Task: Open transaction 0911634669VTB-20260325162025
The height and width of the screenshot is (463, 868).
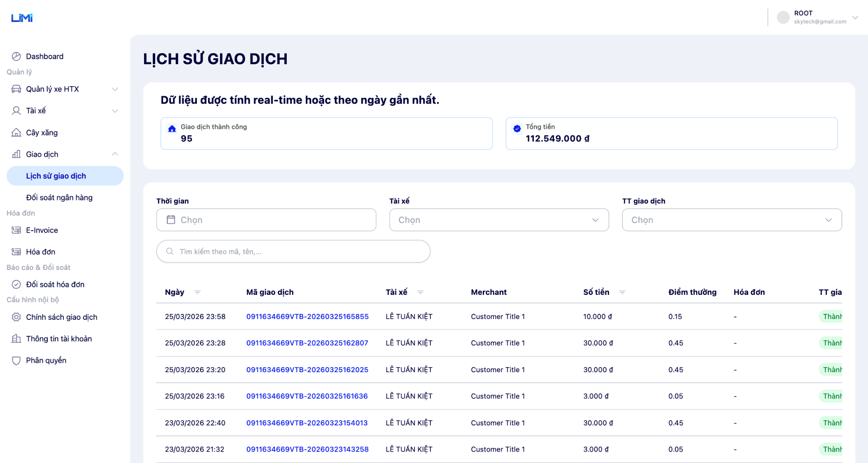Action: click(x=307, y=370)
